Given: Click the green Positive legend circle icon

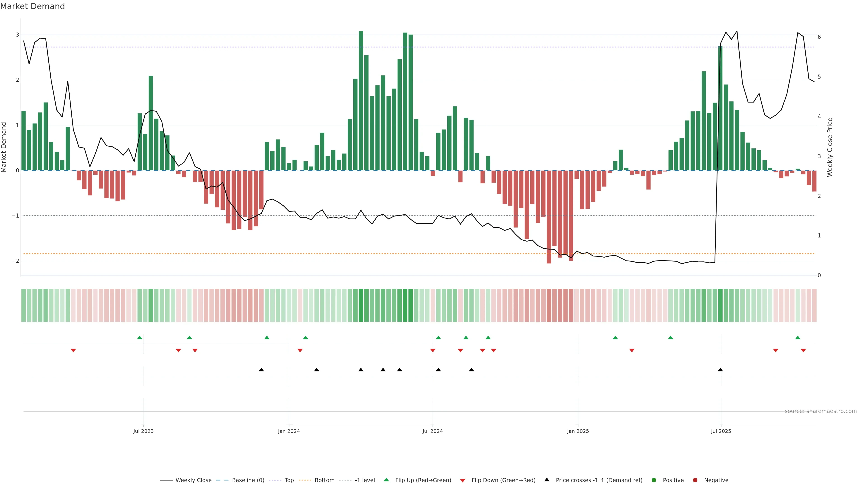Looking at the screenshot, I should pos(654,480).
